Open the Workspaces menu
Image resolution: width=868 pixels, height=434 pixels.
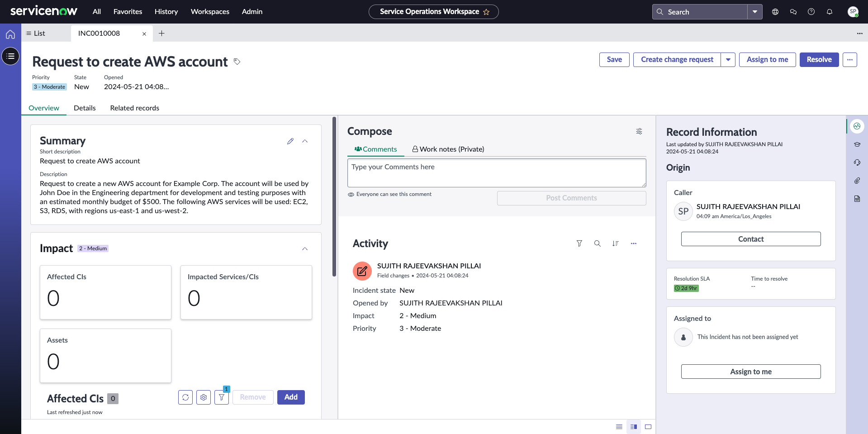click(x=210, y=12)
